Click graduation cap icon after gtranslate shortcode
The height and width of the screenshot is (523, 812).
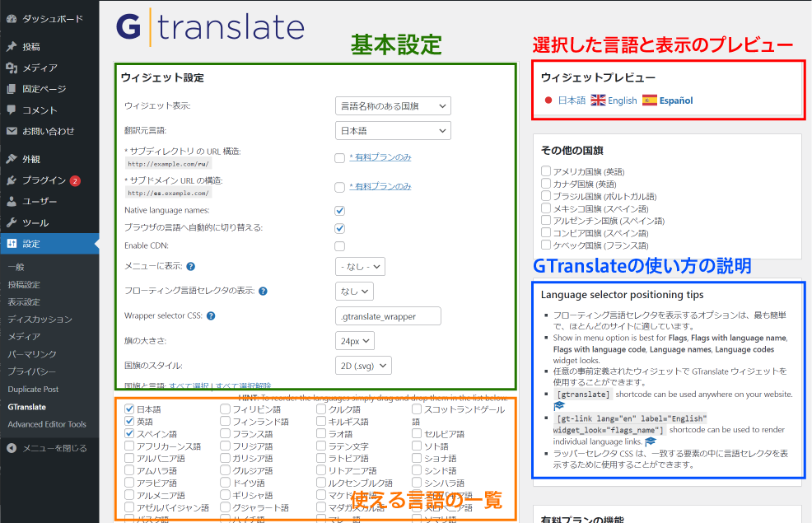(559, 406)
